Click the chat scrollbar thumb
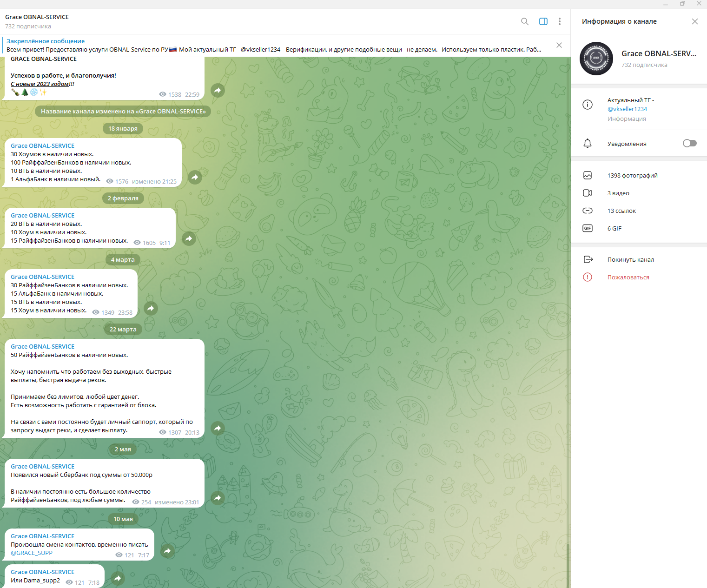Image resolution: width=707 pixels, height=588 pixels. point(568,565)
